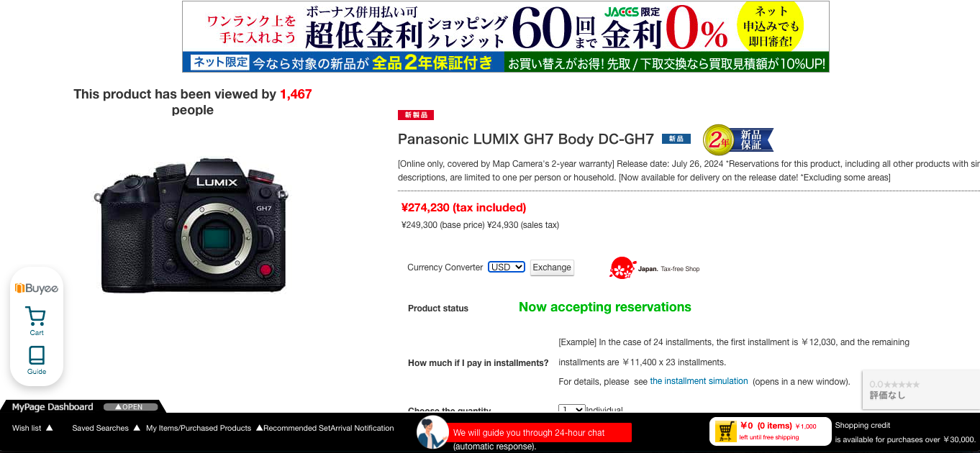Click the 2-year new product warranty badge

click(738, 139)
